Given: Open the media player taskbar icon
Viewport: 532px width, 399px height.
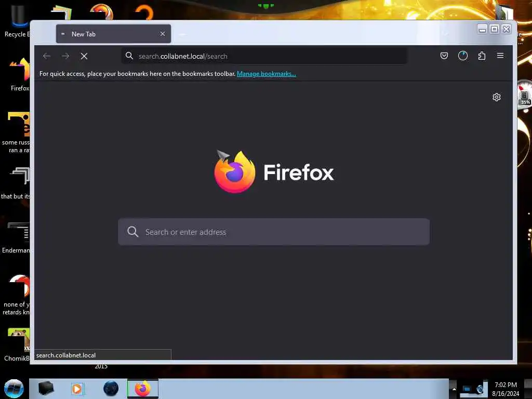Looking at the screenshot, I should 77,389.
